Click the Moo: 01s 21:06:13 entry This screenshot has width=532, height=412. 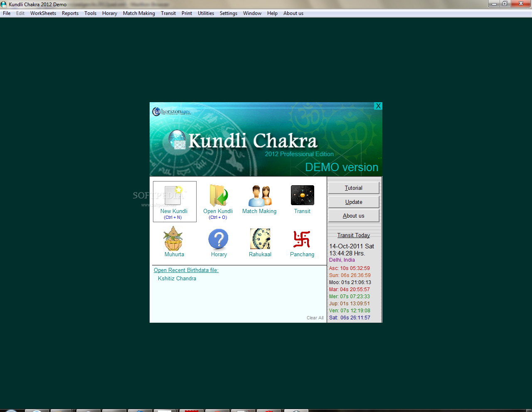coord(350,282)
